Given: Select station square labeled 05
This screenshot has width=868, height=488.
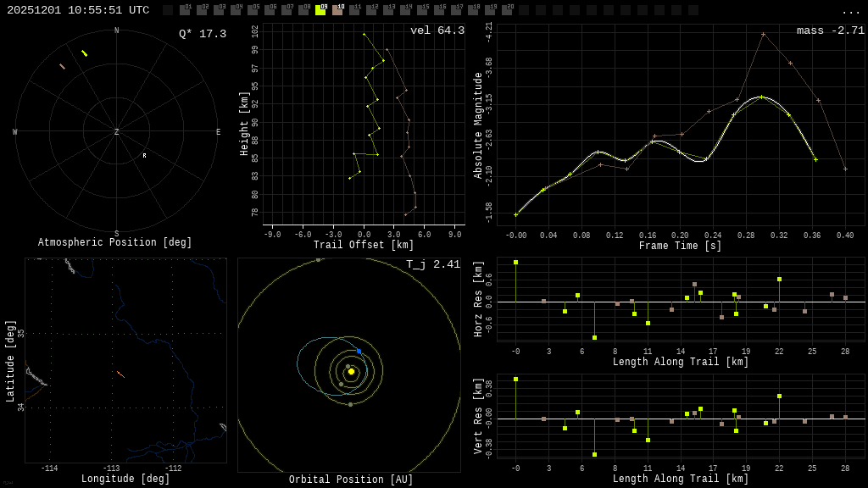Looking at the screenshot, I should (253, 10).
